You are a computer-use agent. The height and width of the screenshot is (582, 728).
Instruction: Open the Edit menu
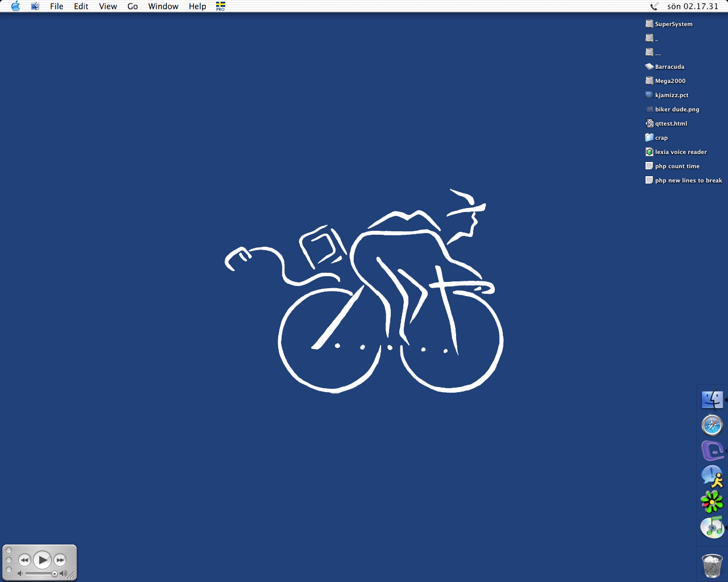[x=81, y=6]
